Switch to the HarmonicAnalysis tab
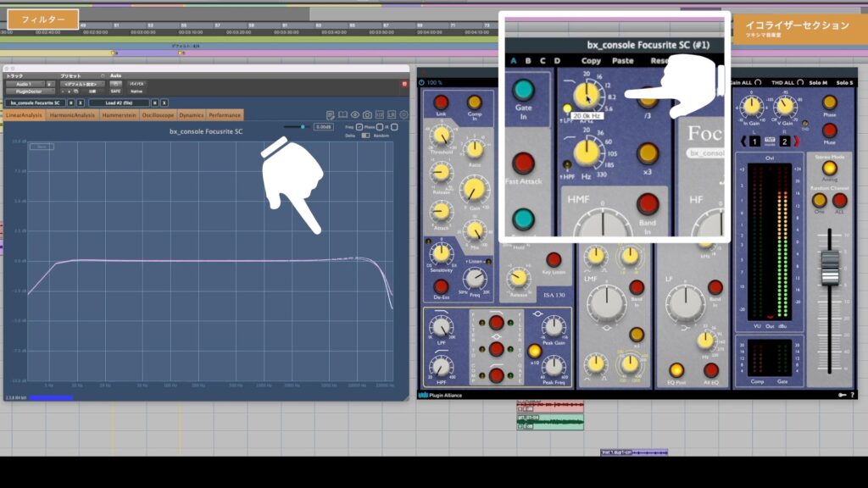This screenshot has width=868, height=488. point(72,115)
